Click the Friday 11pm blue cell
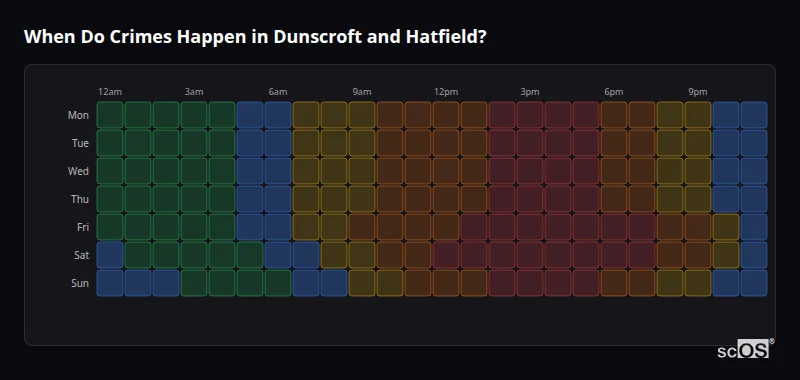The width and height of the screenshot is (800, 380). click(x=754, y=227)
